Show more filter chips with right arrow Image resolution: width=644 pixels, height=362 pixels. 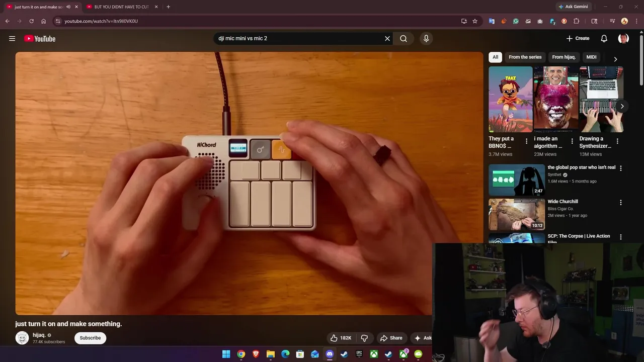(615, 59)
